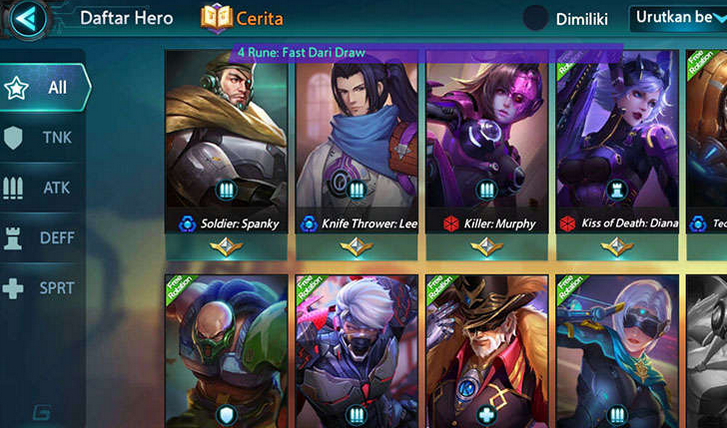Click the bullets icon for ATK
Screen dimensions: 727x428
coord(13,188)
